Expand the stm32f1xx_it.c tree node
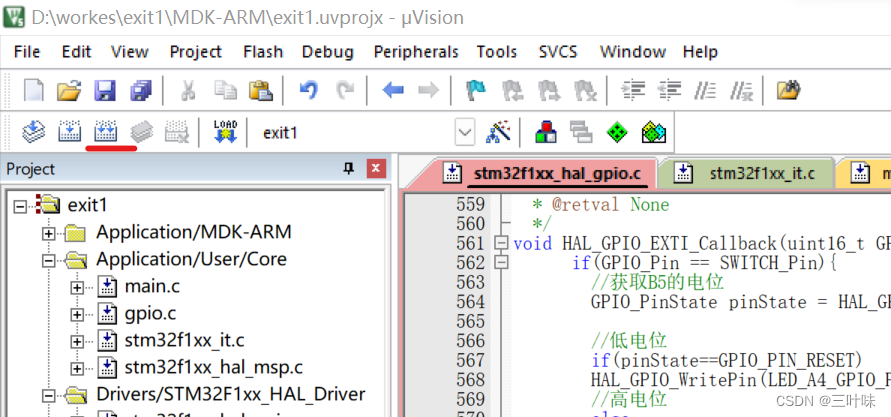 (77, 341)
